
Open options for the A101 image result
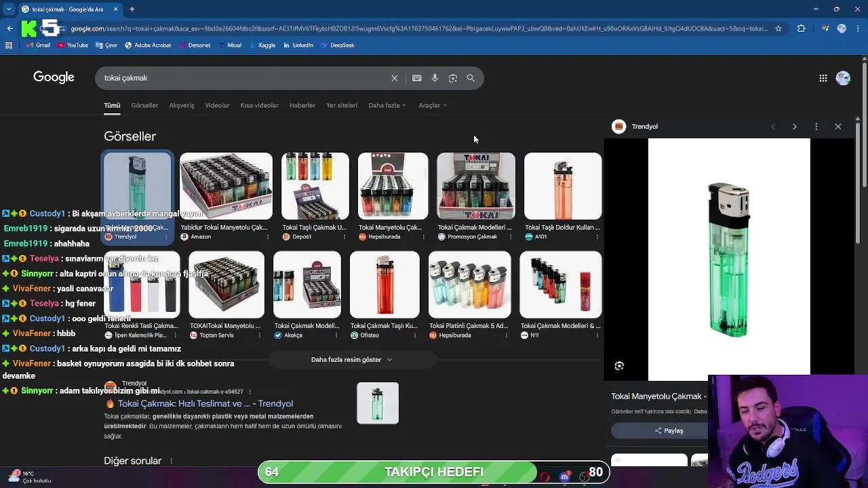click(x=597, y=237)
